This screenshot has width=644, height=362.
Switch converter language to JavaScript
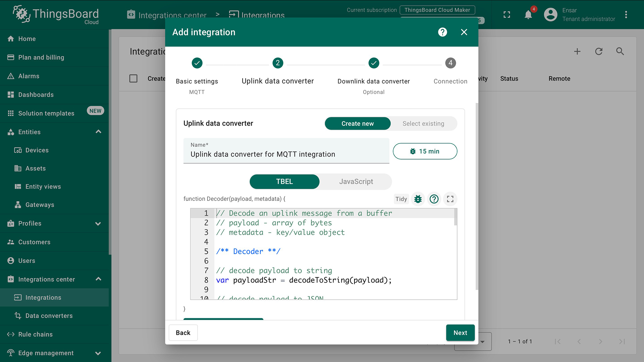(x=356, y=181)
